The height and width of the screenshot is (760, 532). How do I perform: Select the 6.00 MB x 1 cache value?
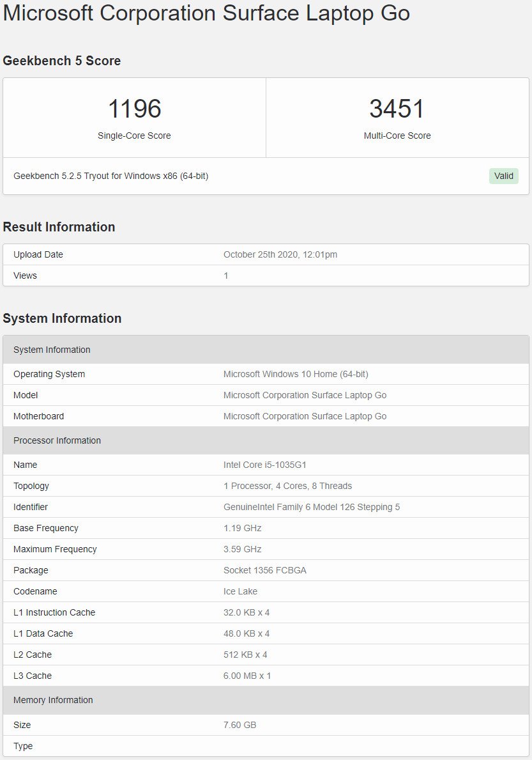pos(247,676)
